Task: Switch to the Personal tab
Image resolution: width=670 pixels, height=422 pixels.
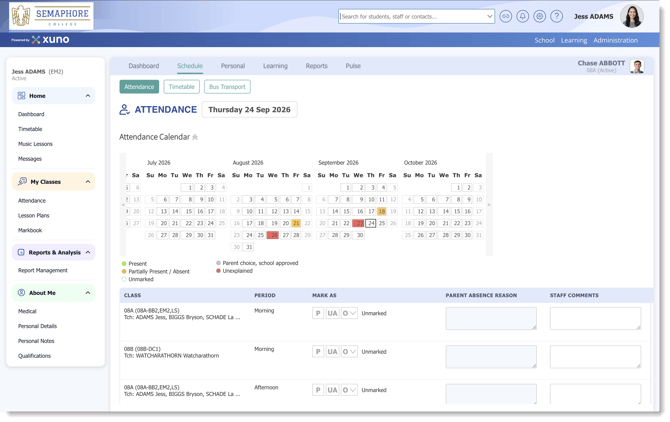Action: point(233,66)
